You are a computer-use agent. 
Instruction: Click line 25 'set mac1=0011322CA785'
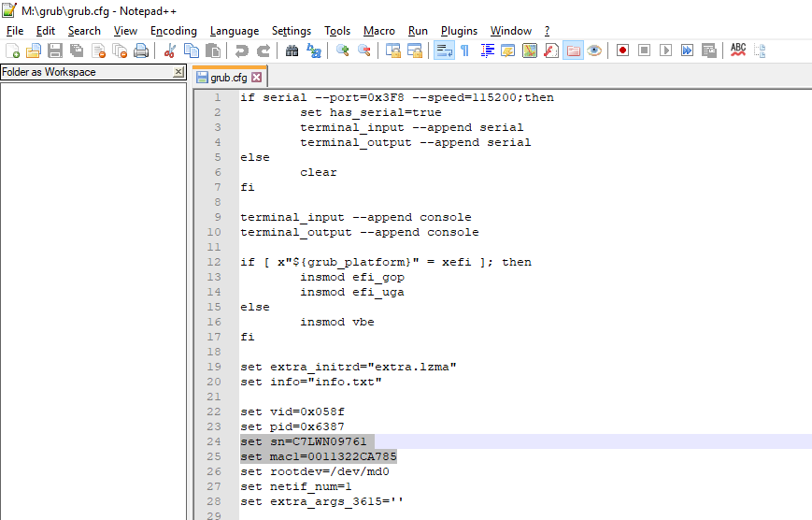point(319,456)
